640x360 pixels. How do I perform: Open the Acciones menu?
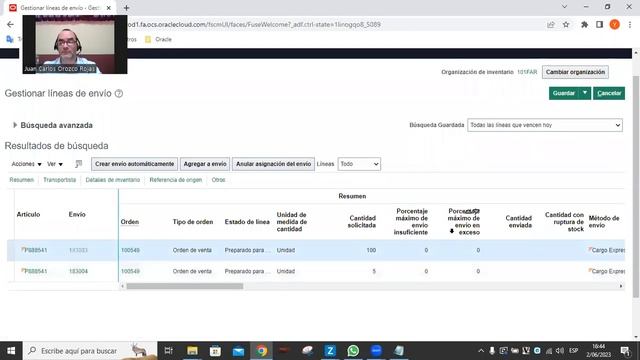click(x=26, y=164)
